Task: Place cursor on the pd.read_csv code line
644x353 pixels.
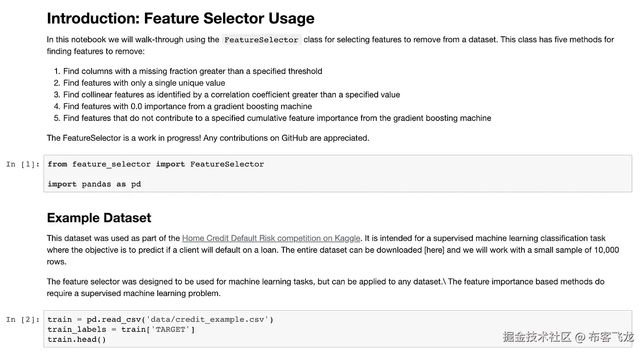Action: (160, 319)
